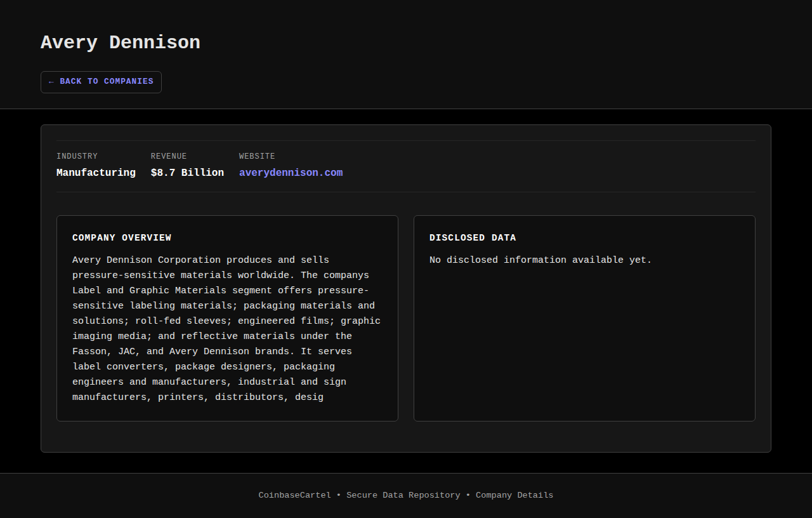Open the averydennison.com website link
The image size is (812, 518).
point(291,173)
